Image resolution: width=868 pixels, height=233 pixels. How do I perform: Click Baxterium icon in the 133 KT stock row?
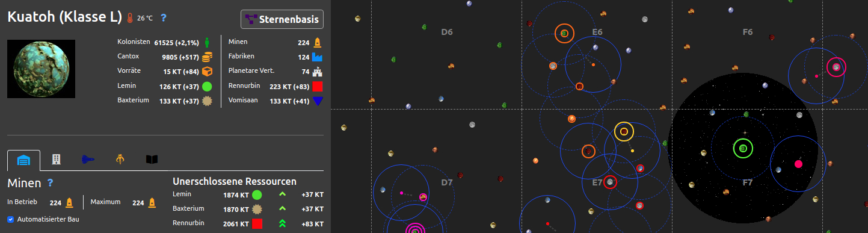click(x=207, y=101)
